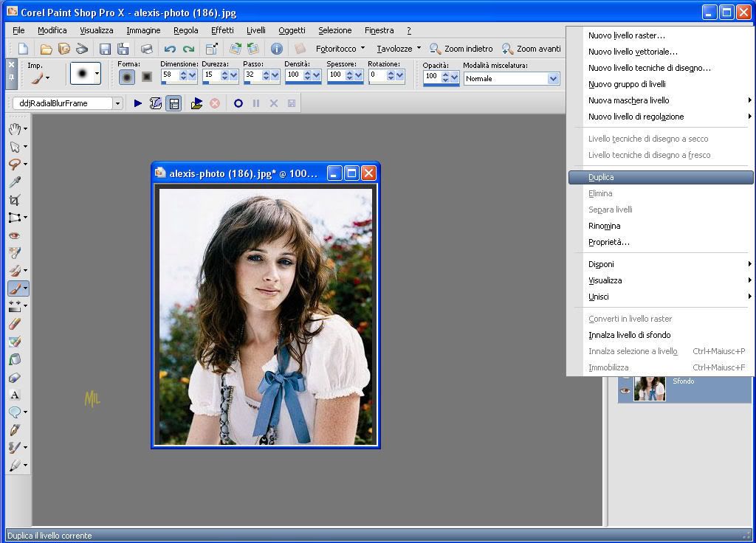
Task: Click the Durezza value field
Action: (211, 75)
